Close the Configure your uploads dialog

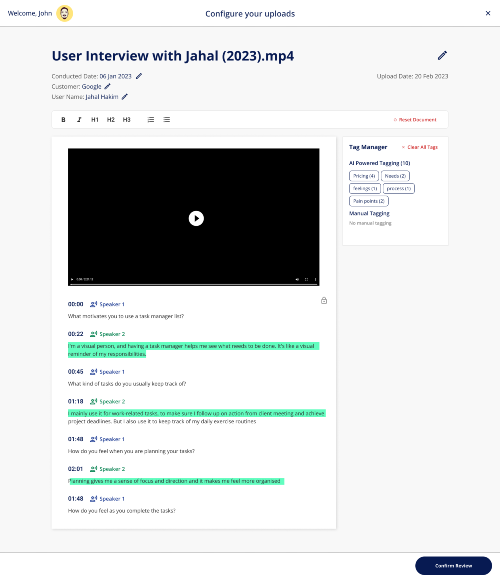(488, 13)
